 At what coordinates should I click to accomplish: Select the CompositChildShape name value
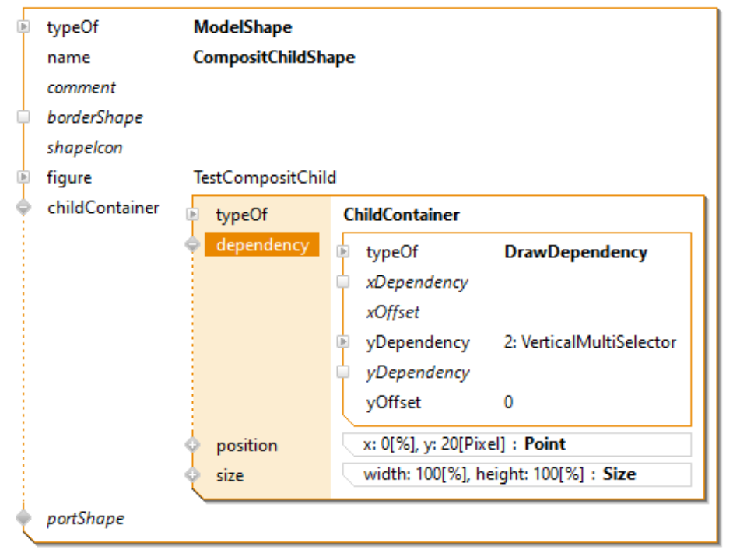[x=274, y=58]
